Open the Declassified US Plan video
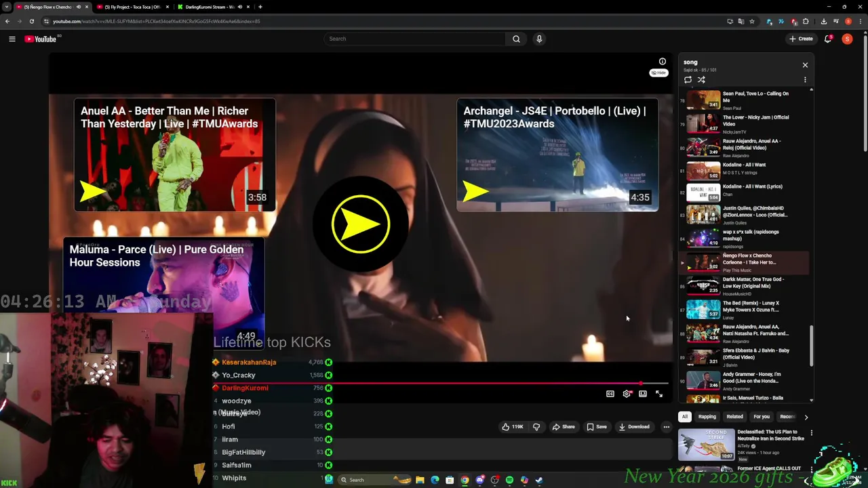 [741, 443]
